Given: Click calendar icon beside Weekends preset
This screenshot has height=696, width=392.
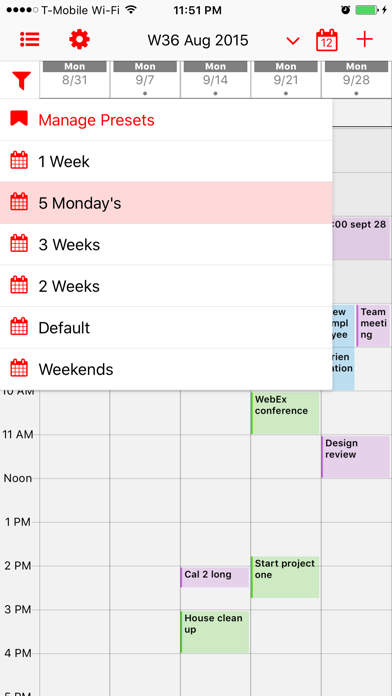Looking at the screenshot, I should (x=19, y=369).
